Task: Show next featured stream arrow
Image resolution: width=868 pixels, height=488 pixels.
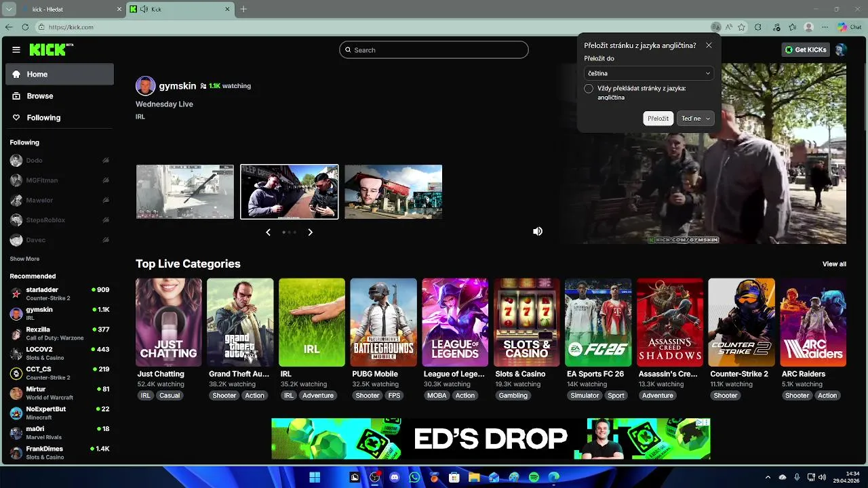Action: click(310, 232)
